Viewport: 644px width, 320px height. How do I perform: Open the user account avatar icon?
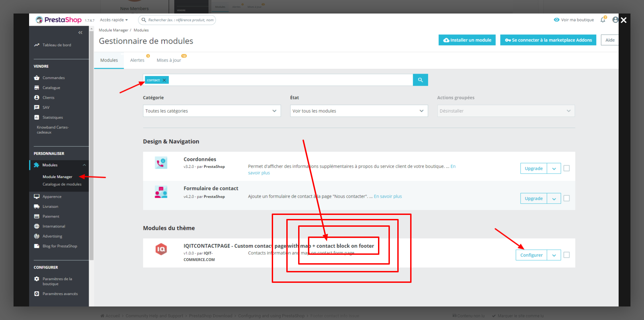click(x=616, y=20)
